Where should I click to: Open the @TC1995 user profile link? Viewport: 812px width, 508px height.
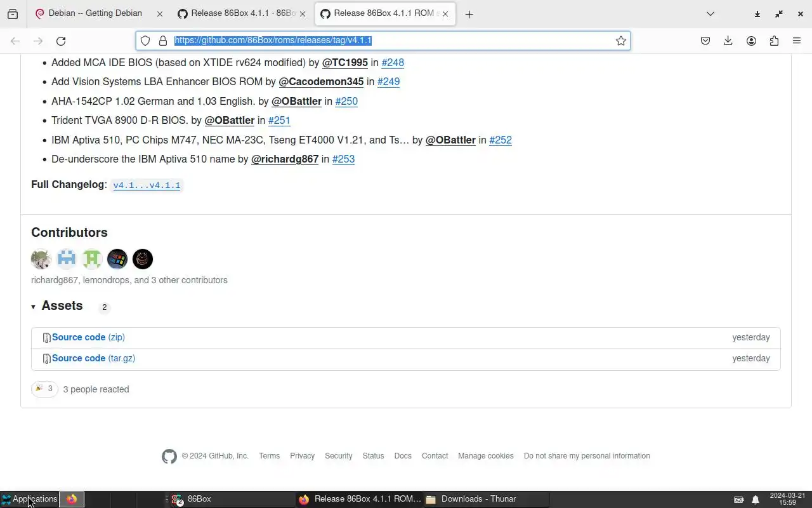(x=345, y=62)
